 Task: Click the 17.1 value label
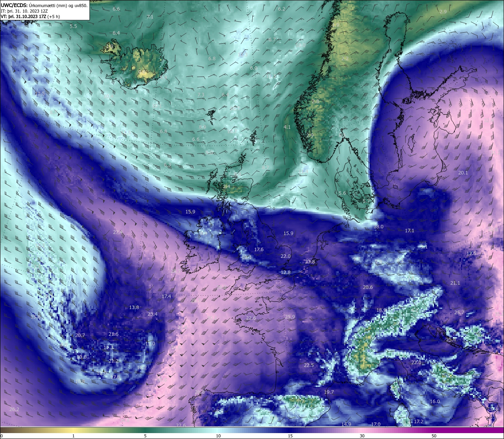tap(409, 231)
